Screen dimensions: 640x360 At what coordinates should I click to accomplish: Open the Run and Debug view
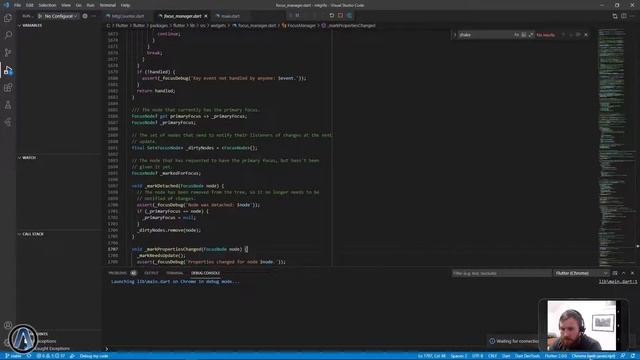[x=8, y=70]
